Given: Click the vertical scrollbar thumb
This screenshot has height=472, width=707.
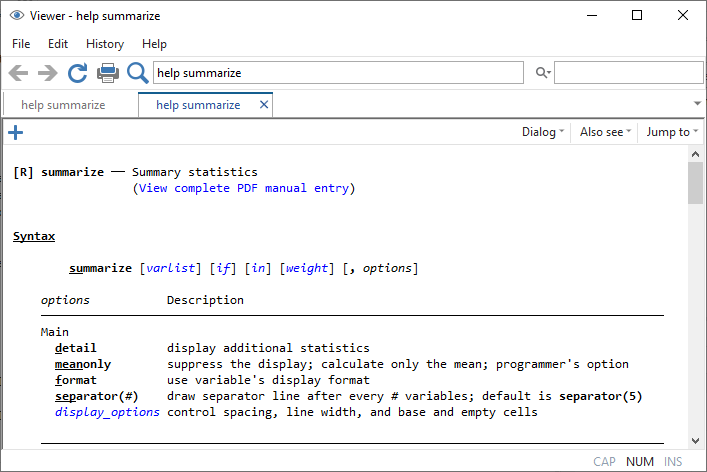Looking at the screenshot, I should [x=695, y=182].
